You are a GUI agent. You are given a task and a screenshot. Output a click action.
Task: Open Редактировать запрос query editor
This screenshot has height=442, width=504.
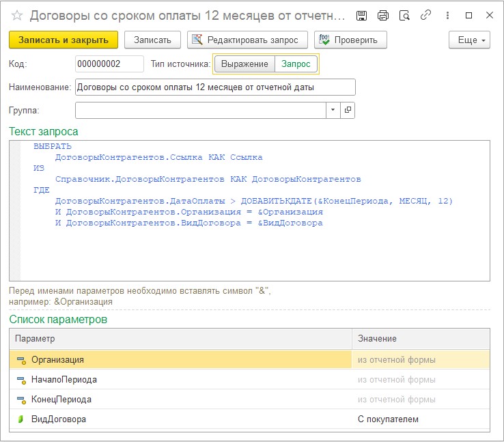pyautogui.click(x=247, y=40)
